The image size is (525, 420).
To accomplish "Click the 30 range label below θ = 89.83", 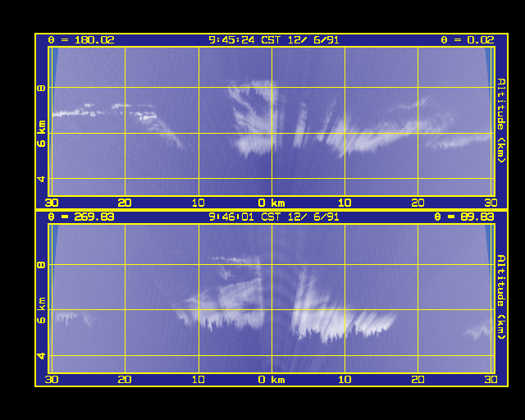I will tap(491, 380).
